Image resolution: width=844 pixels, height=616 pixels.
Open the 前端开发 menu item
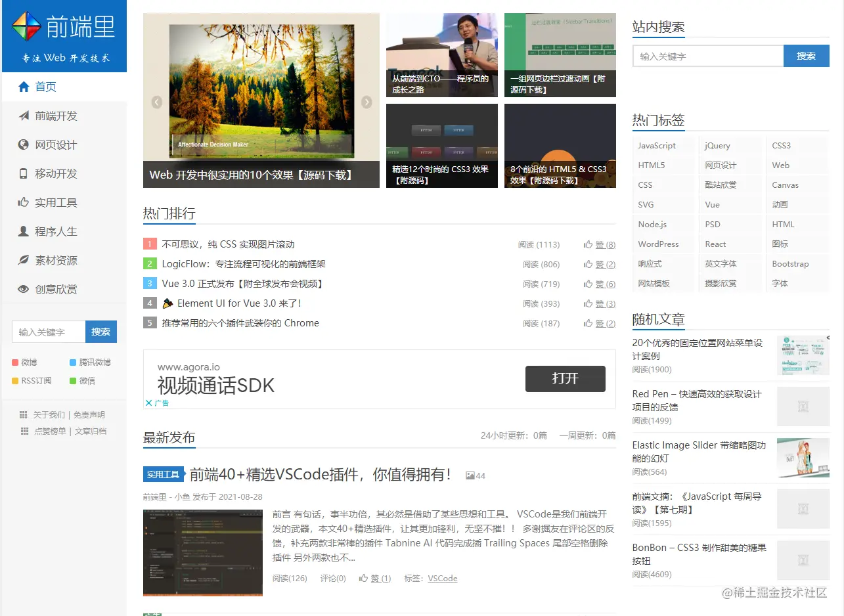point(56,116)
